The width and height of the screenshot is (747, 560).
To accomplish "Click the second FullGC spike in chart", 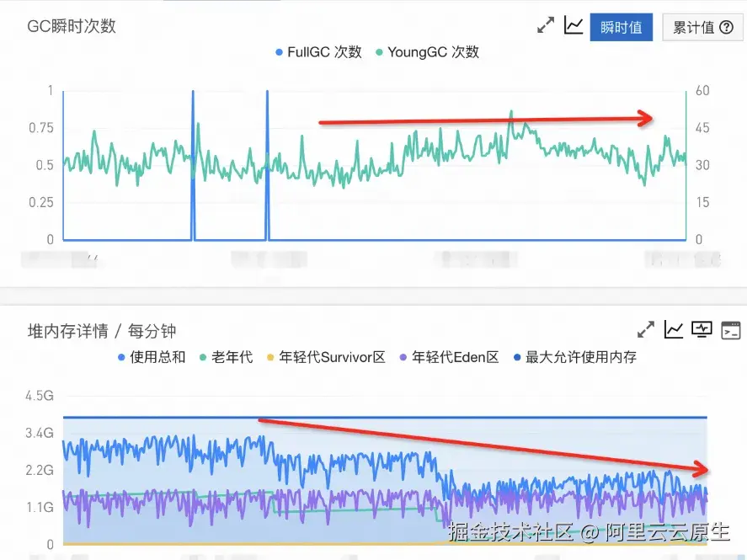I will (267, 164).
